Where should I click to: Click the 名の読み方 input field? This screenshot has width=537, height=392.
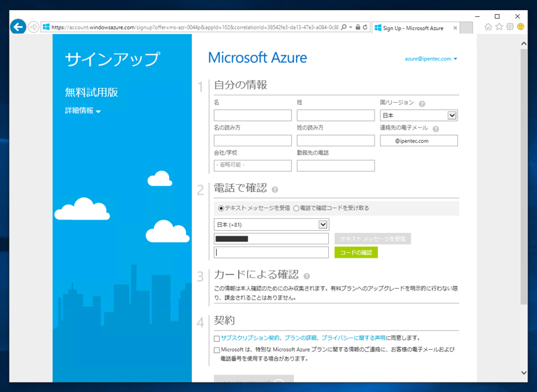coord(253,141)
